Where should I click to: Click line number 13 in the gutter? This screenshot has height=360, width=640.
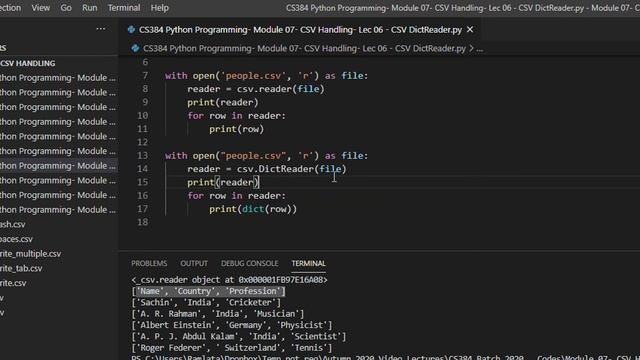tap(142, 156)
